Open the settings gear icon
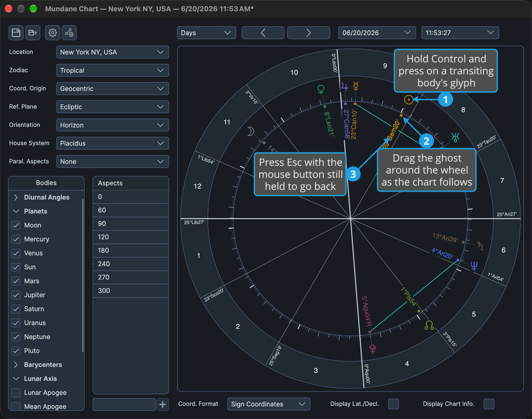Viewport: 532px width, 419px height. [53, 33]
